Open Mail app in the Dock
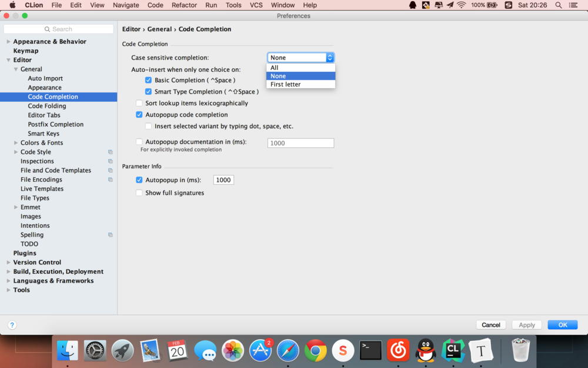Image resolution: width=588 pixels, height=368 pixels. tap(150, 350)
